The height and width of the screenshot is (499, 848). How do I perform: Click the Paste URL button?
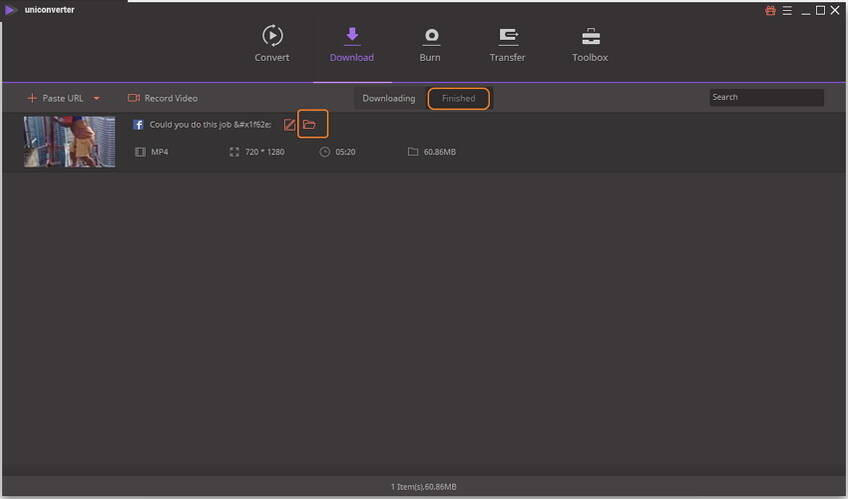point(55,98)
